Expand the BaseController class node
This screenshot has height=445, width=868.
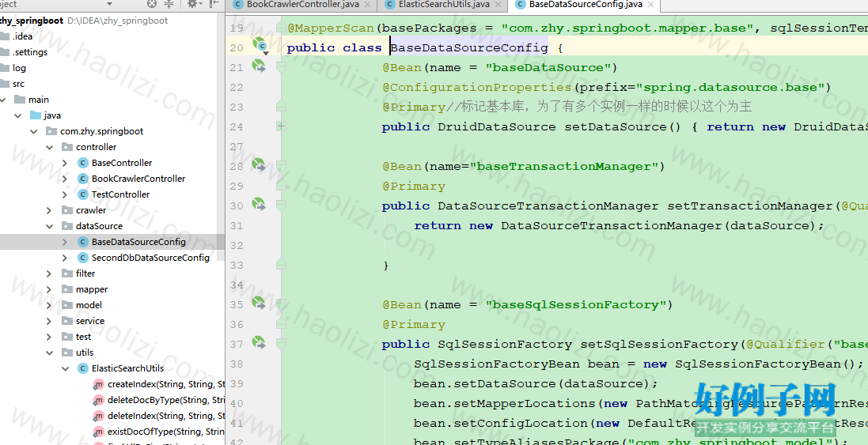(x=66, y=163)
